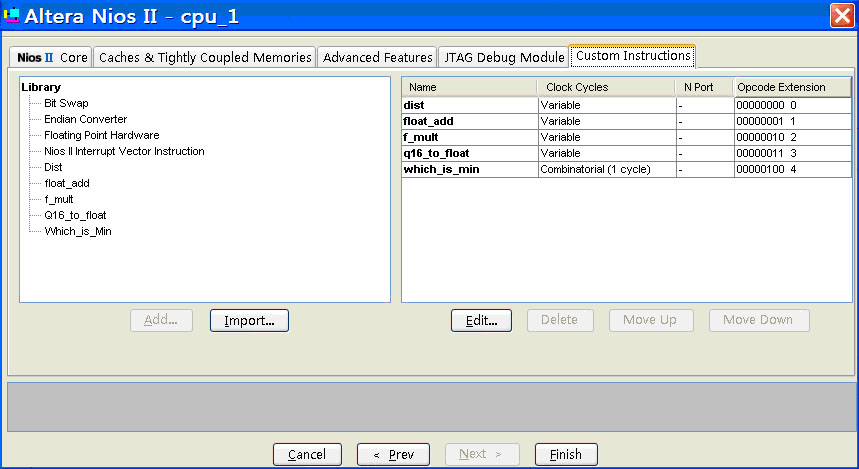Select float_add in the library tree

pyautogui.click(x=67, y=183)
